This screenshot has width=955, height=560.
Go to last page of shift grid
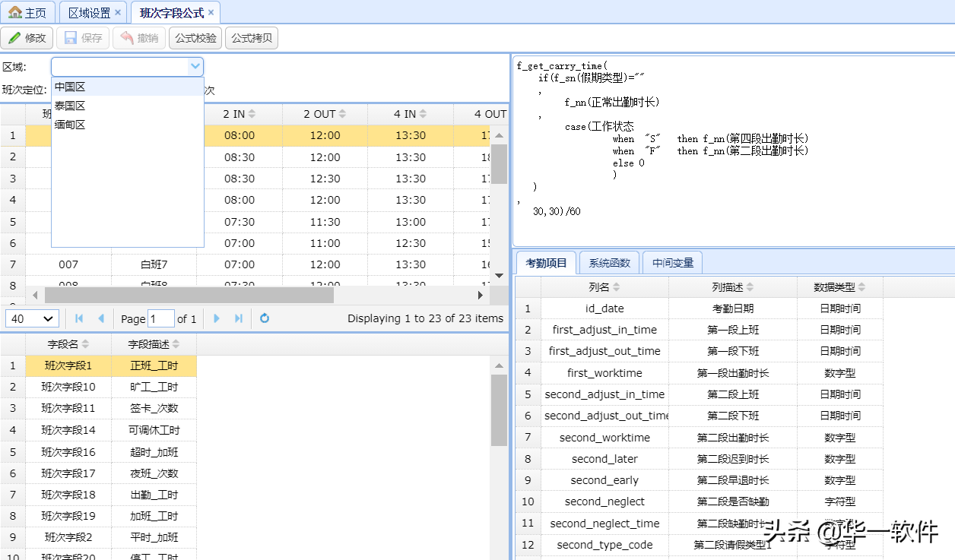pyautogui.click(x=238, y=318)
